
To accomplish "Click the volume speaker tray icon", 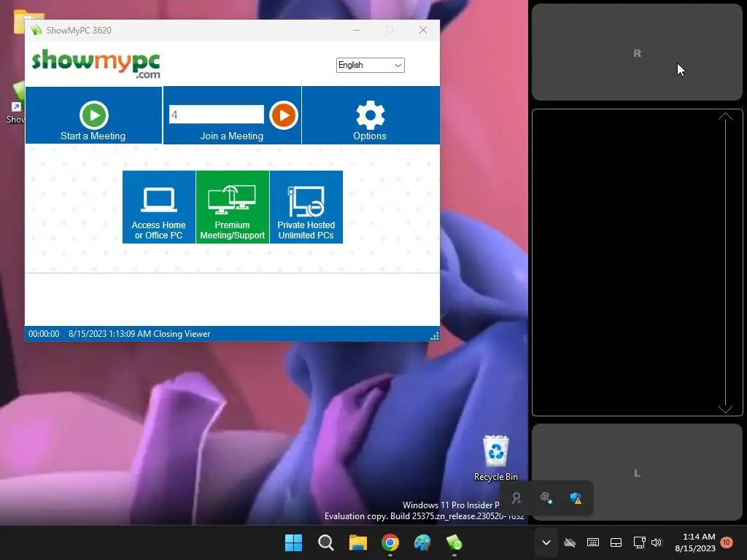I will coord(657,542).
